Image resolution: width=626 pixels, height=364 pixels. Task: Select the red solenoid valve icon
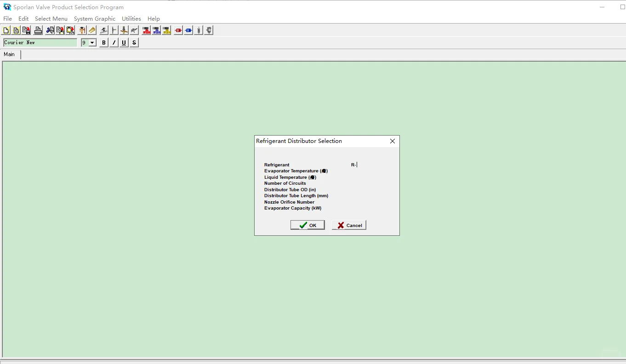click(x=146, y=30)
